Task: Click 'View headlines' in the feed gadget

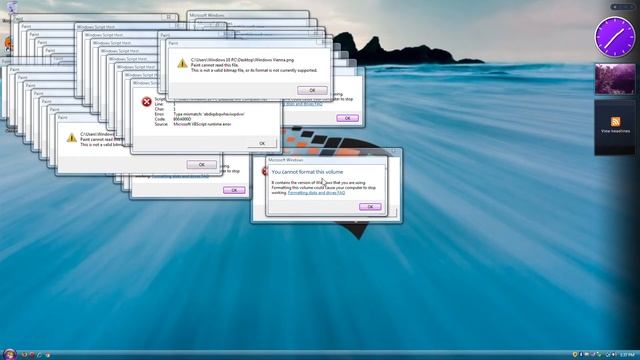Action: [615, 131]
